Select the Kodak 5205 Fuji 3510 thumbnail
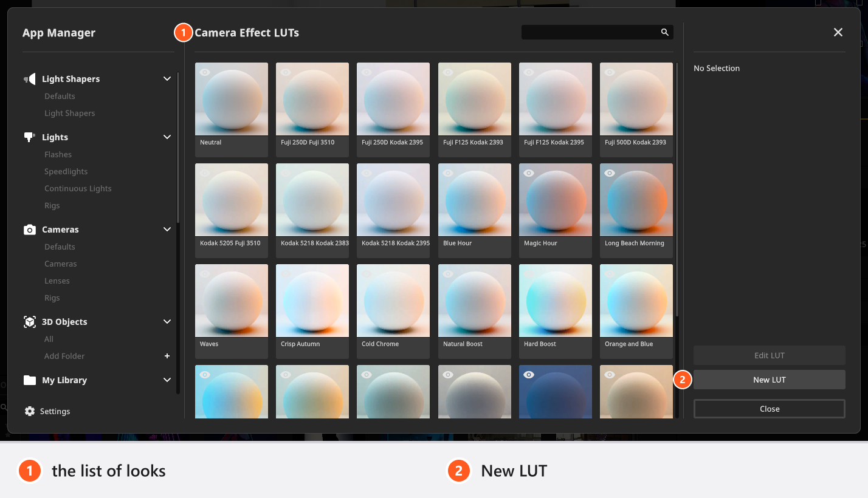The height and width of the screenshot is (498, 868). 232,200
